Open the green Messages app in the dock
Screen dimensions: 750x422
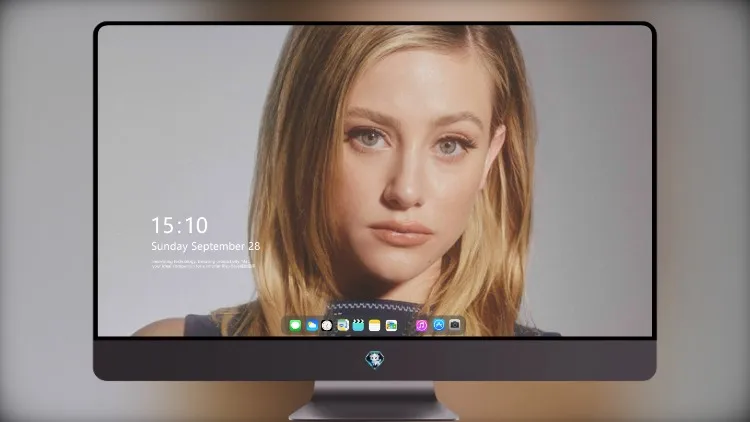[295, 325]
